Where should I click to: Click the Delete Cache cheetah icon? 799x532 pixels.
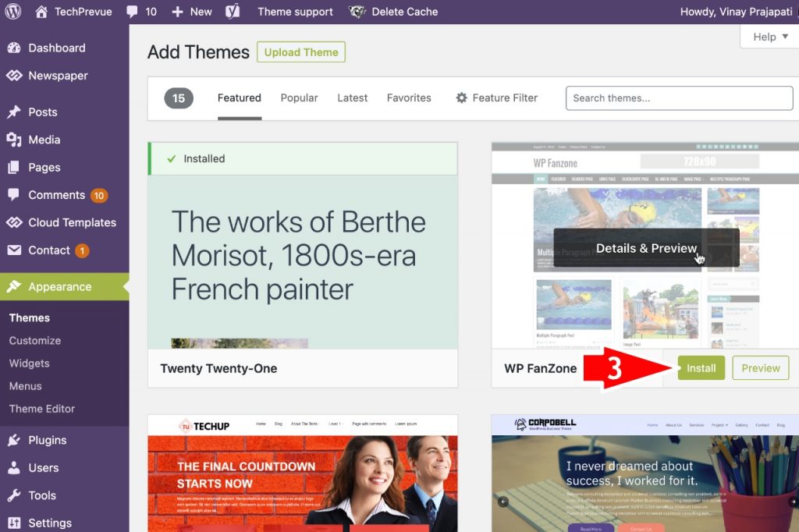357,11
